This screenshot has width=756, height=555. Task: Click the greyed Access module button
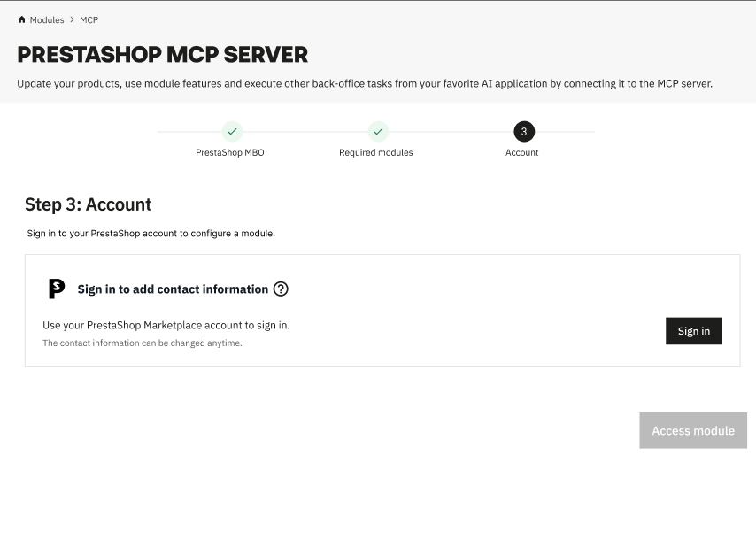(x=693, y=430)
